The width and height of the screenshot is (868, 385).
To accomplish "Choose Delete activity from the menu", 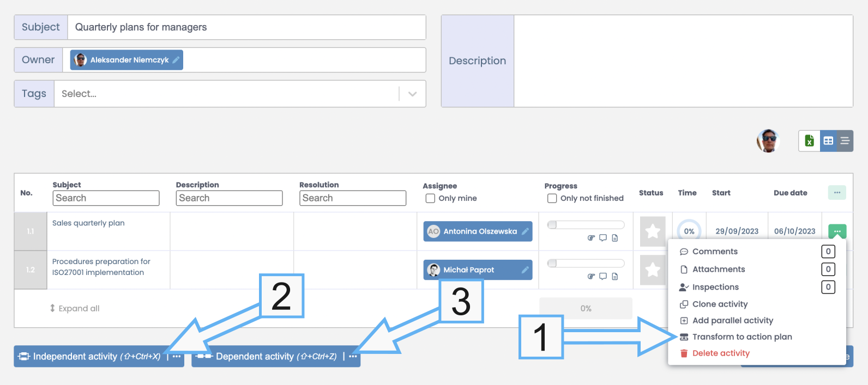I will click(x=720, y=353).
